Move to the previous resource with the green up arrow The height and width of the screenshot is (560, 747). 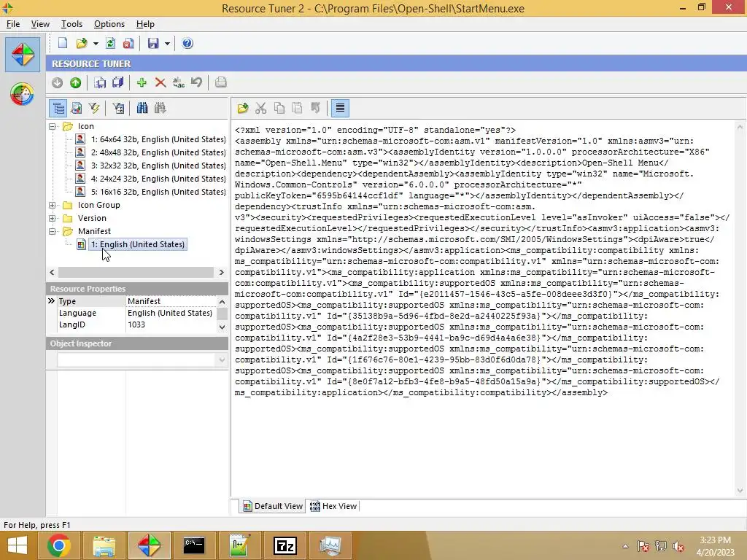[x=75, y=83]
